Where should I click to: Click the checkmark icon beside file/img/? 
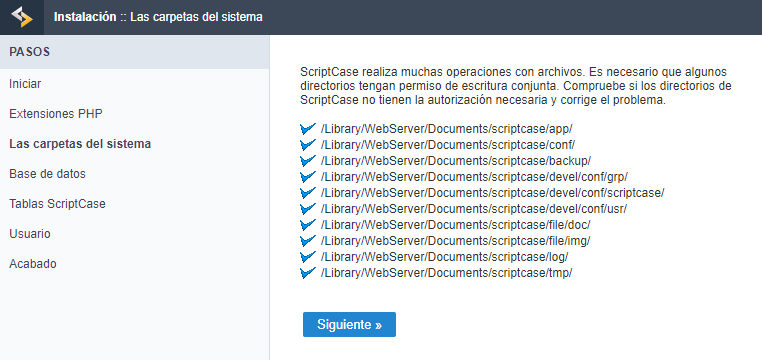pyautogui.click(x=308, y=241)
